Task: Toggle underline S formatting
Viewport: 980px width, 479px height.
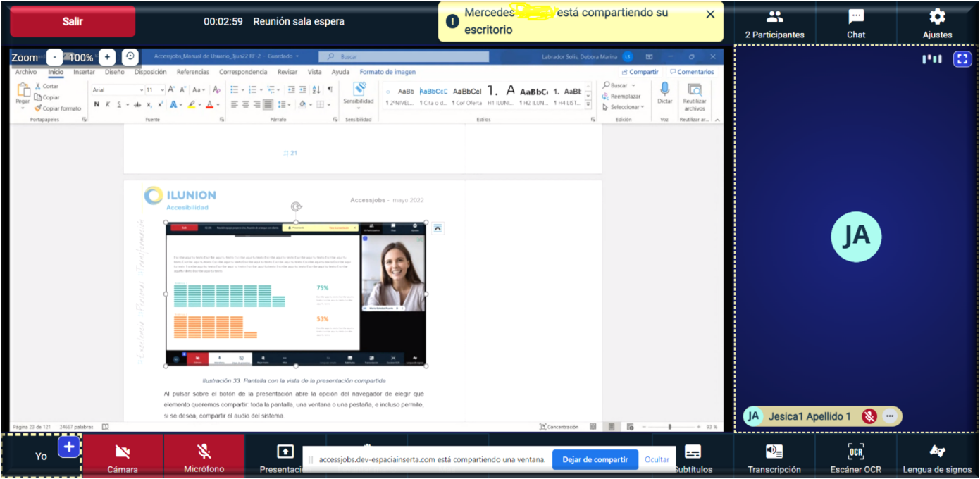Action: [118, 104]
